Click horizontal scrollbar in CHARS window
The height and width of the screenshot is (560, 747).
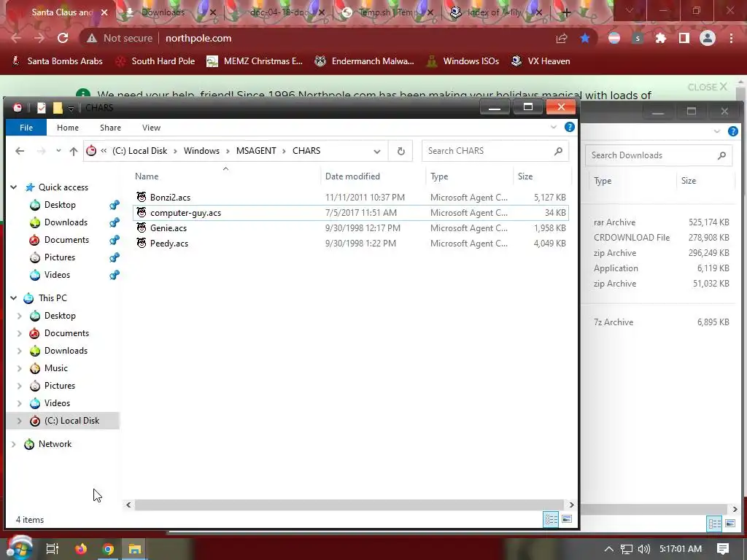click(x=349, y=505)
